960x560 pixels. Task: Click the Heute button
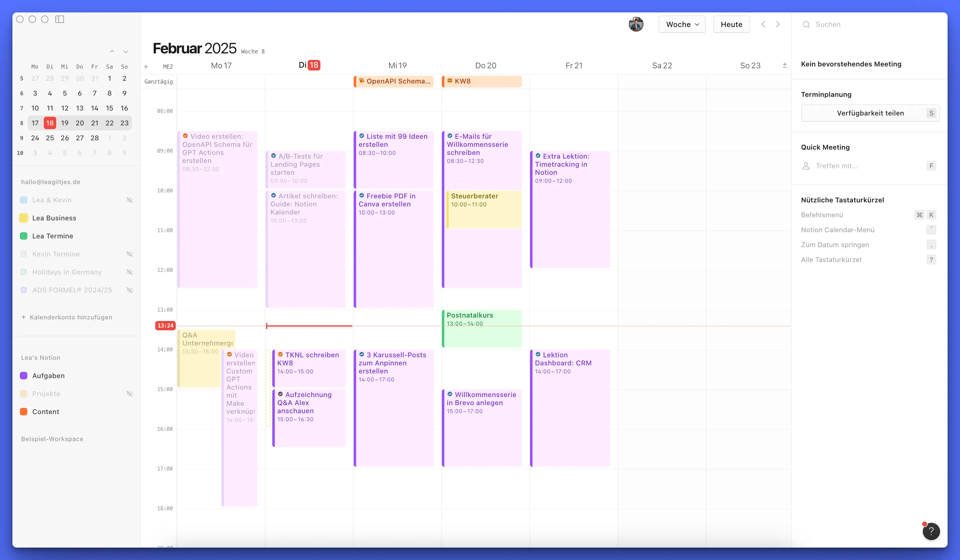[x=731, y=25]
